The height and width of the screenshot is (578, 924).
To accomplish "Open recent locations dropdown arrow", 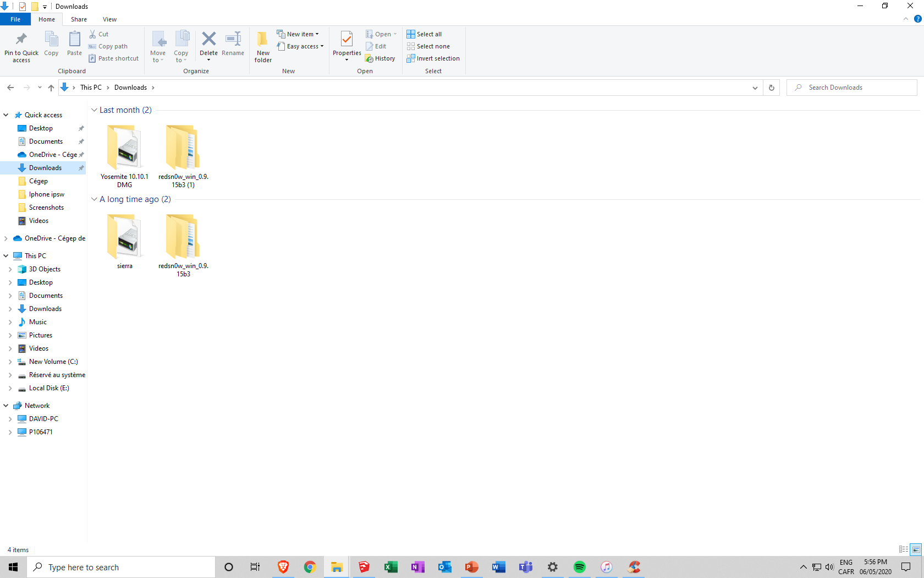I will pyautogui.click(x=40, y=88).
